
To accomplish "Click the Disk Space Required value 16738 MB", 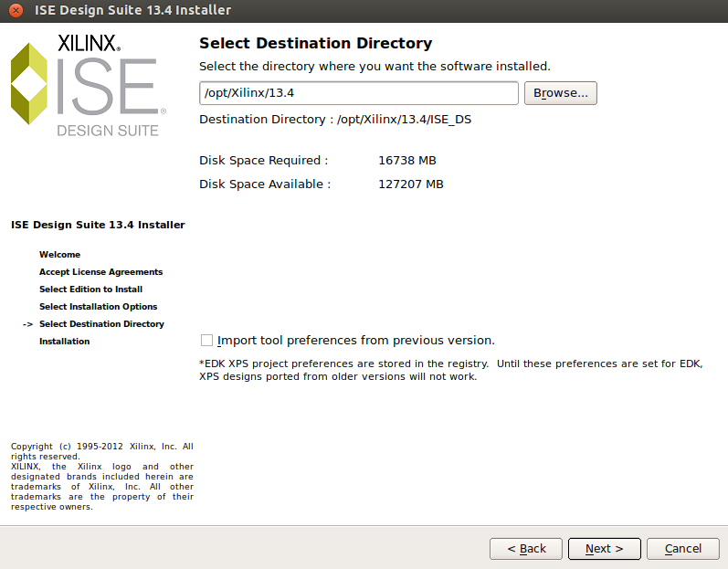I will click(406, 161).
